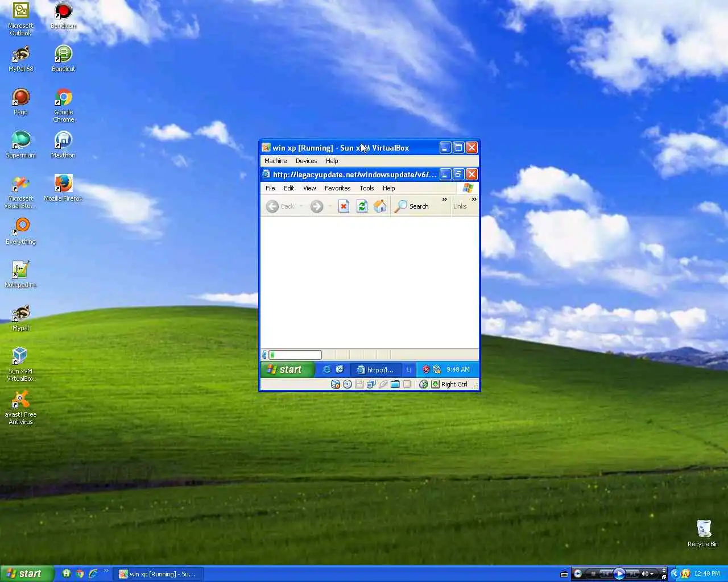Open the Edit menu in Internet Explorer
This screenshot has height=582, width=728.
coord(289,188)
